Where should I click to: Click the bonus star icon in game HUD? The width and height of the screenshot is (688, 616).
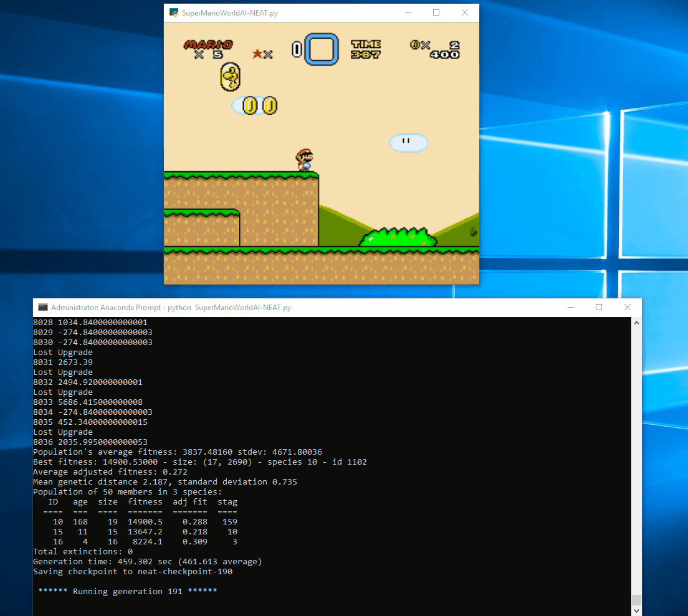pyautogui.click(x=257, y=54)
